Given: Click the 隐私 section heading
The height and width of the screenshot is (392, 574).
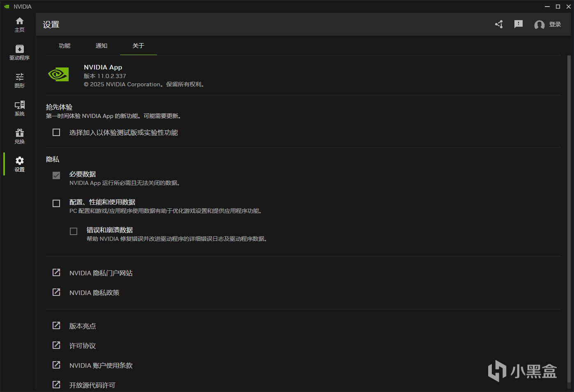Looking at the screenshot, I should click(53, 159).
